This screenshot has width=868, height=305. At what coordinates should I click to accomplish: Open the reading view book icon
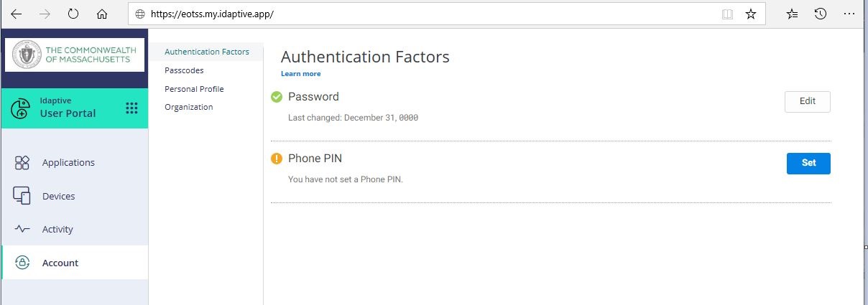click(728, 14)
